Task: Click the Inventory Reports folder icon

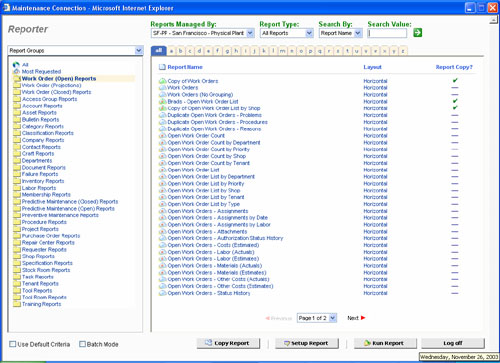Action: 17,181
